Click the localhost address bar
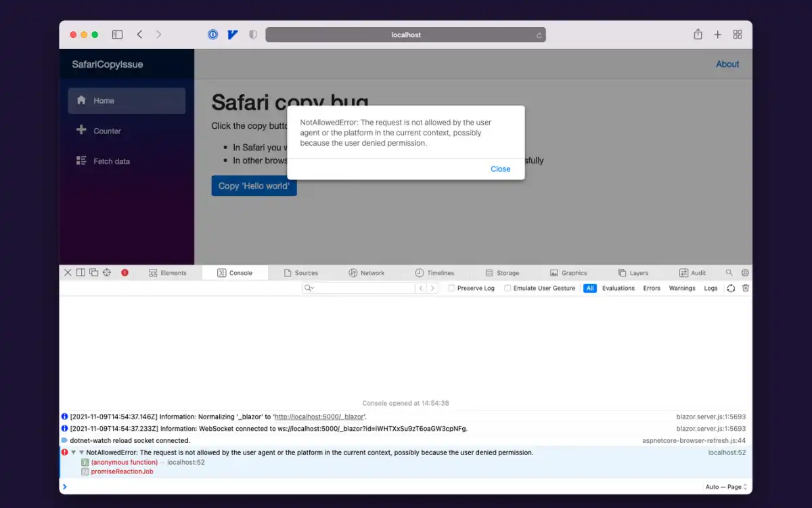Viewport: 812px width, 508px height. click(x=405, y=35)
